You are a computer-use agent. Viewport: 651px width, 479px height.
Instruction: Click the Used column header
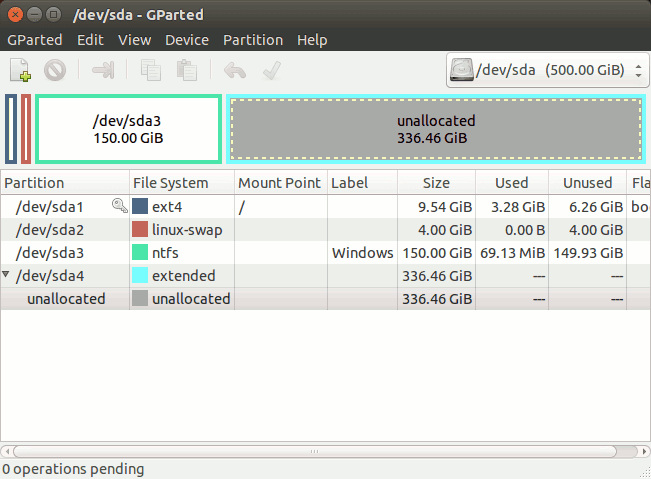(512, 183)
